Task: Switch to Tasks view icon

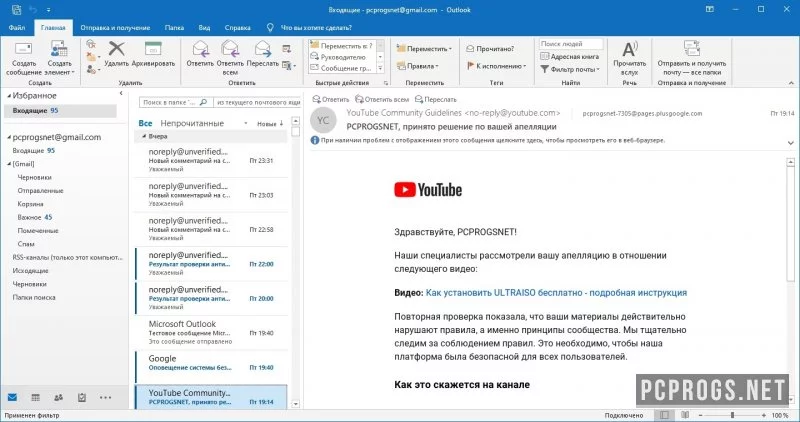Action: tap(82, 398)
